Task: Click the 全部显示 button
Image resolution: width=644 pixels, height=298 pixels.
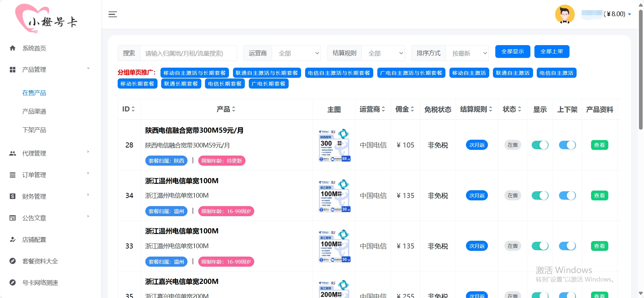Action: (513, 52)
